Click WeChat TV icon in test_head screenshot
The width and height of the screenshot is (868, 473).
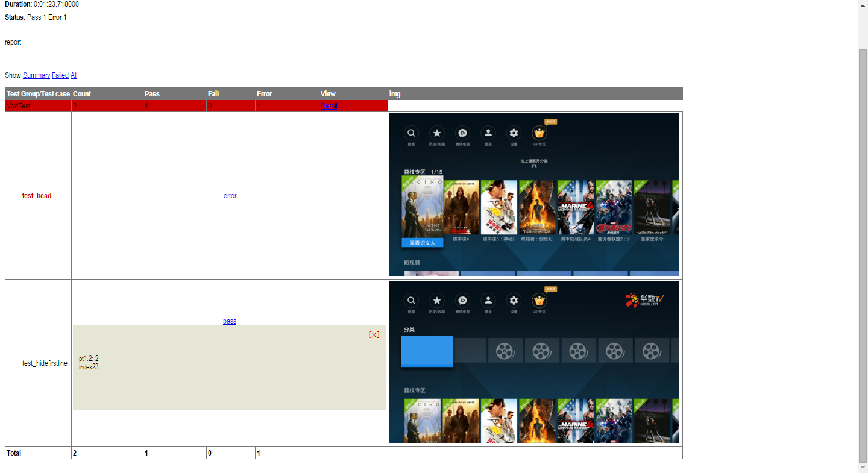tap(462, 133)
